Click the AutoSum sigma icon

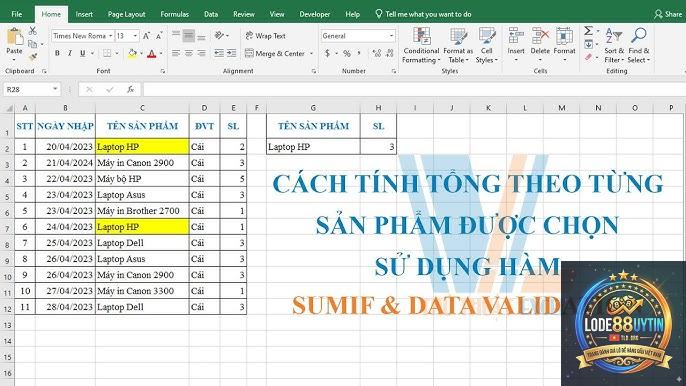(588, 31)
